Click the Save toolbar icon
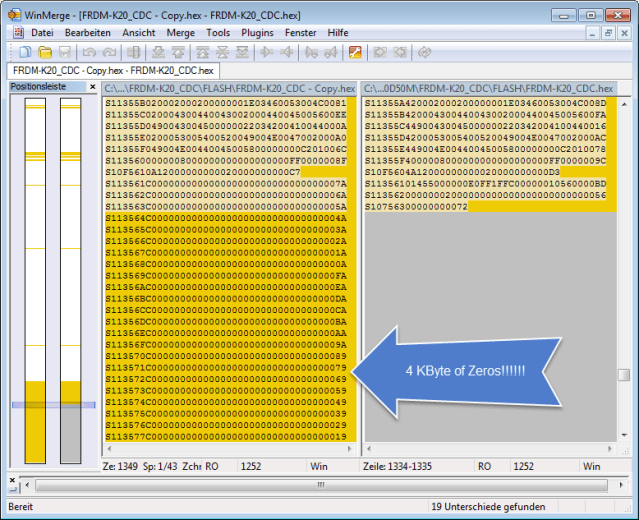The height and width of the screenshot is (520, 639). (x=64, y=51)
